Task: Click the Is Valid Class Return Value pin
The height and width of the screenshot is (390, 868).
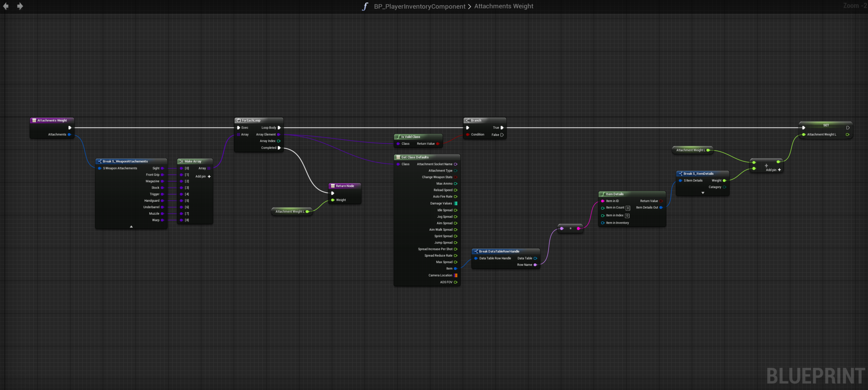Action: (437, 144)
